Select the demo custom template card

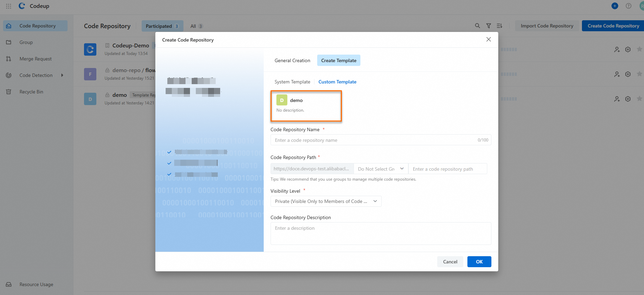306,106
